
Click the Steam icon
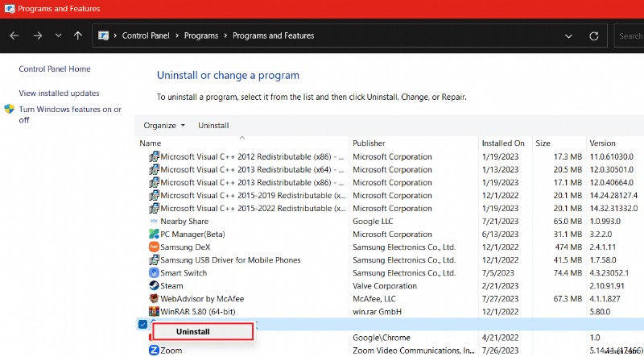[154, 286]
